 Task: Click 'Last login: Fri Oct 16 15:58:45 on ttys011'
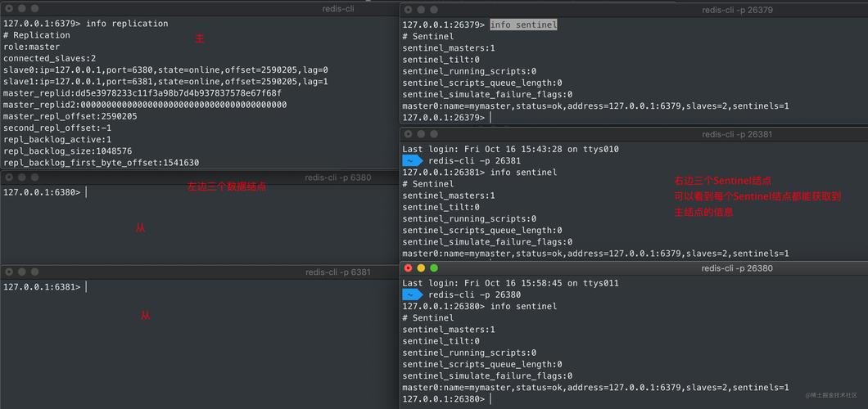point(510,283)
